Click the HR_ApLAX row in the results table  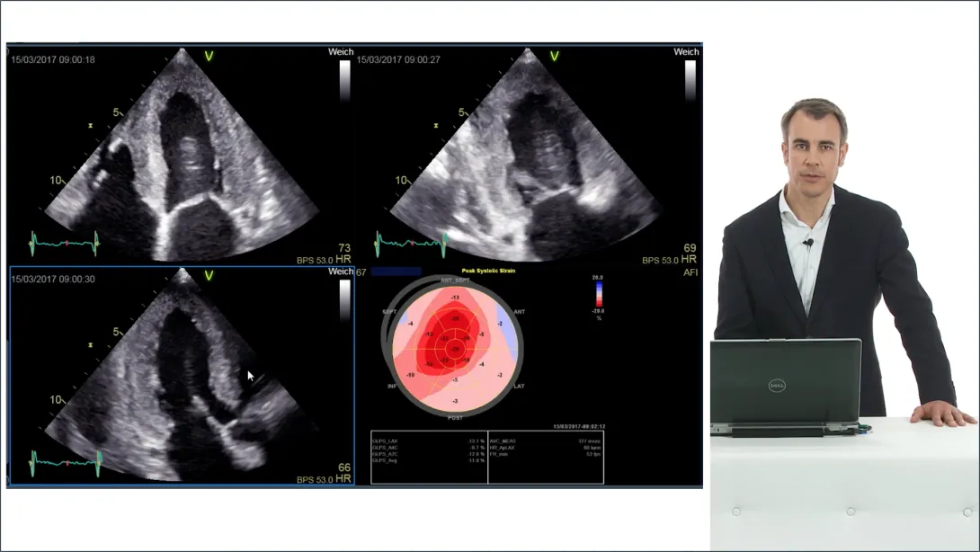point(546,448)
